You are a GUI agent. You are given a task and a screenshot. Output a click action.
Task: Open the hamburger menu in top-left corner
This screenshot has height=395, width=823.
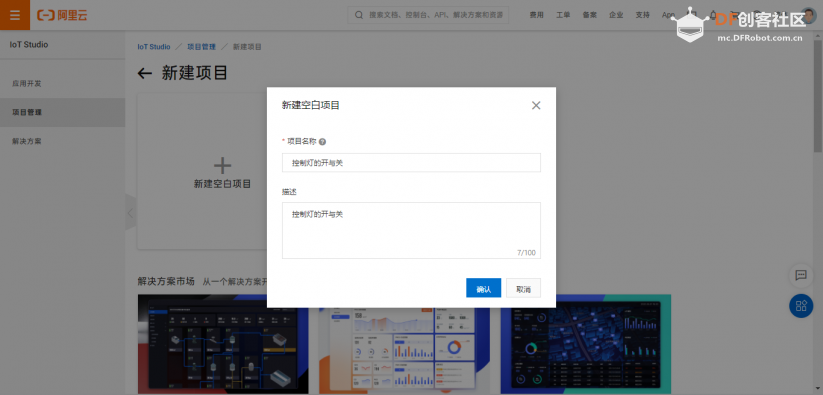click(15, 15)
